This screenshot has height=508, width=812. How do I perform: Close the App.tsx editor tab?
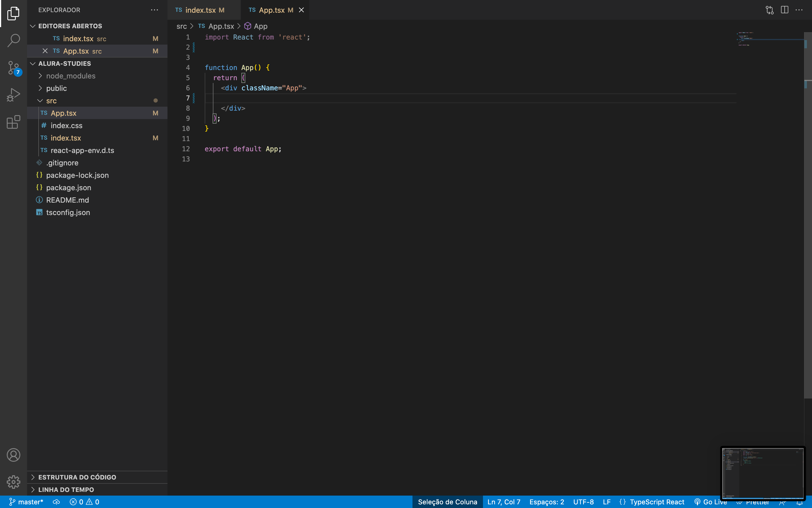click(301, 10)
